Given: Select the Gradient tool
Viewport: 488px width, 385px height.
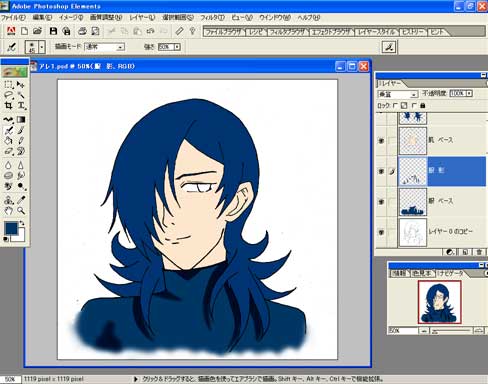Looking at the screenshot, I should click(21, 120).
